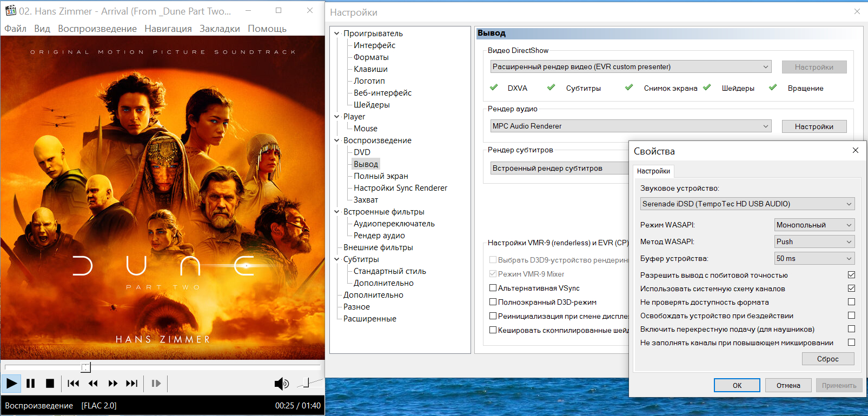Collapse the Воспроизведение tree node
The image size is (868, 416).
click(x=337, y=140)
